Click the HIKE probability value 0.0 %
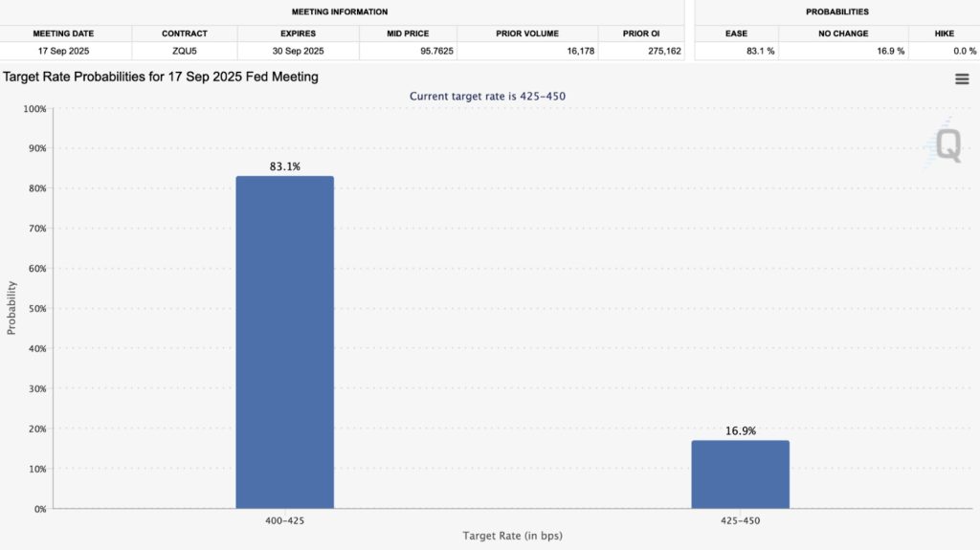 [950, 51]
